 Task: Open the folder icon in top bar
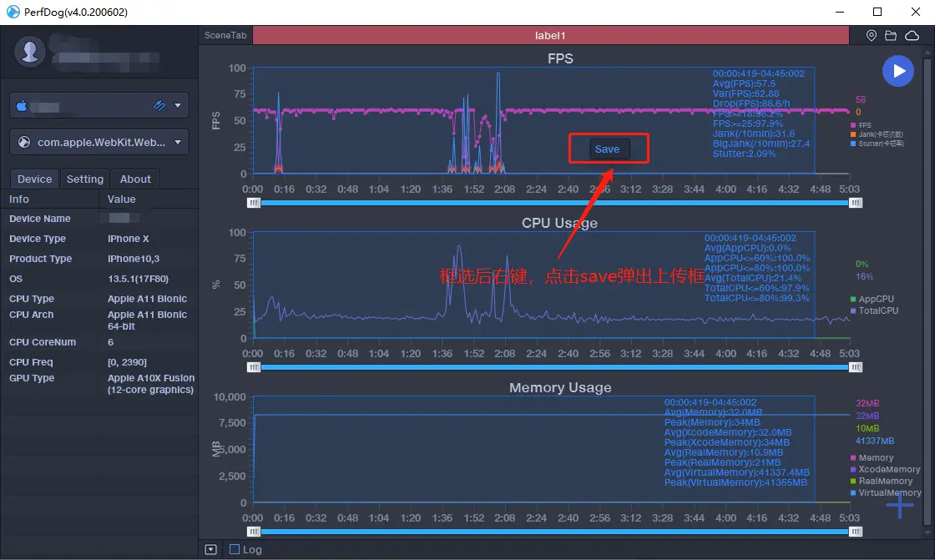pos(891,36)
